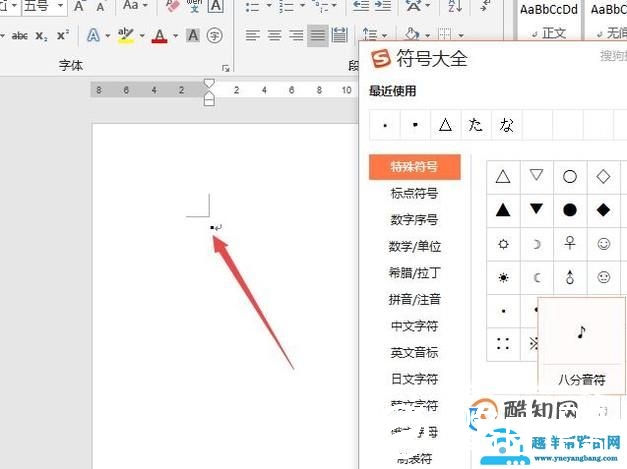The image size is (627, 469).
Task: Apply the 正文 style
Action: 549,20
